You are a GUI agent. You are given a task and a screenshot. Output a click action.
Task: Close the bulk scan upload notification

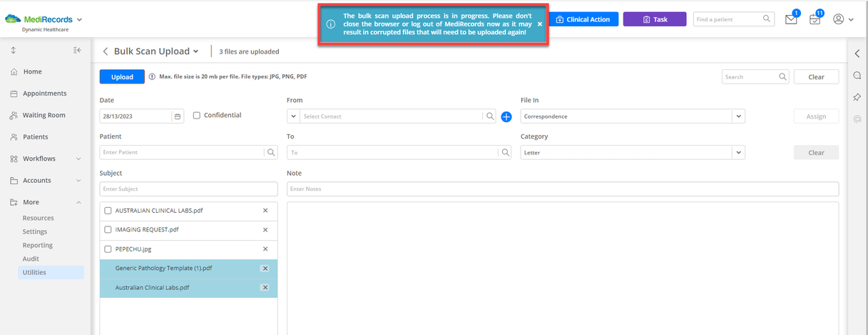click(540, 24)
